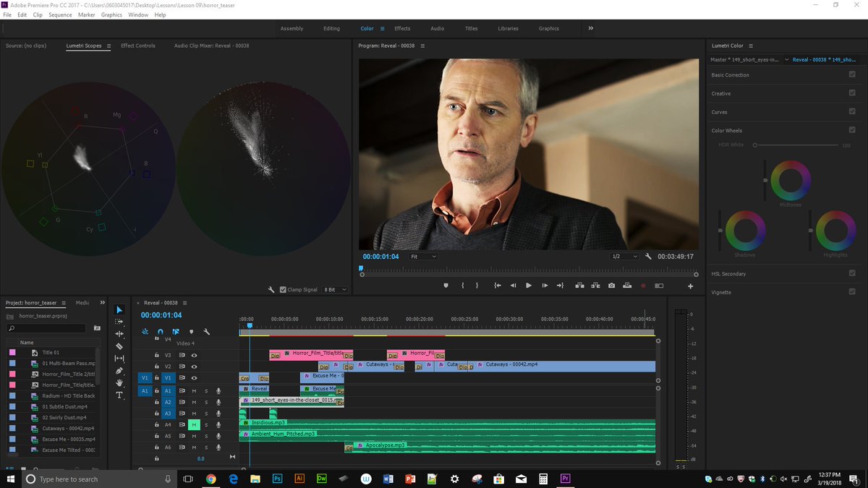Unmute the A4 audio track
Image resolution: width=868 pixels, height=488 pixels.
[193, 424]
